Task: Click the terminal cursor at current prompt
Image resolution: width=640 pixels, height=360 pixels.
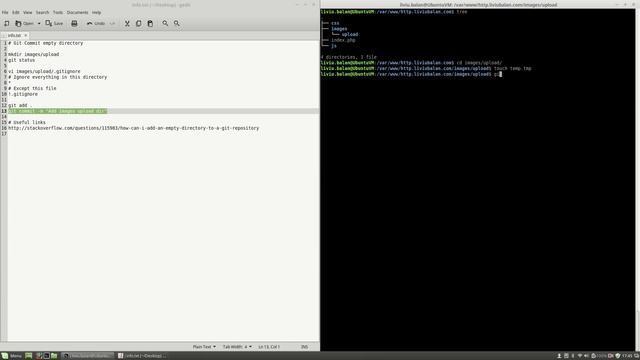Action: tap(500, 74)
